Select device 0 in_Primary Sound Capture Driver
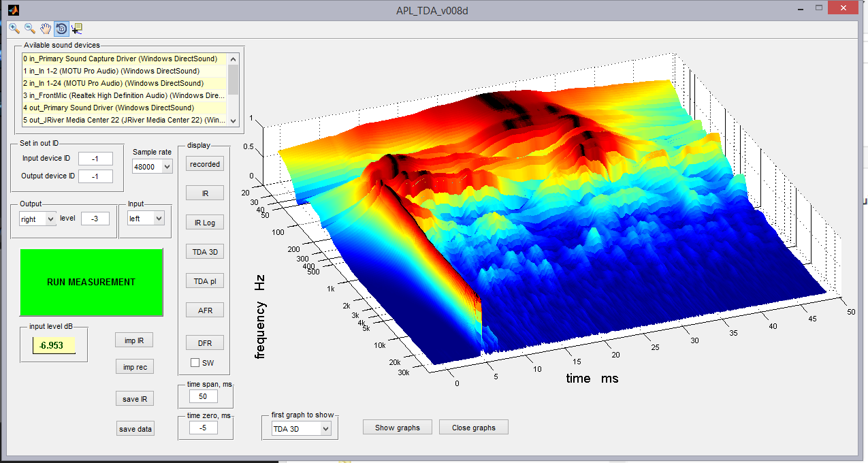This screenshot has height=463, width=868. pos(125,59)
